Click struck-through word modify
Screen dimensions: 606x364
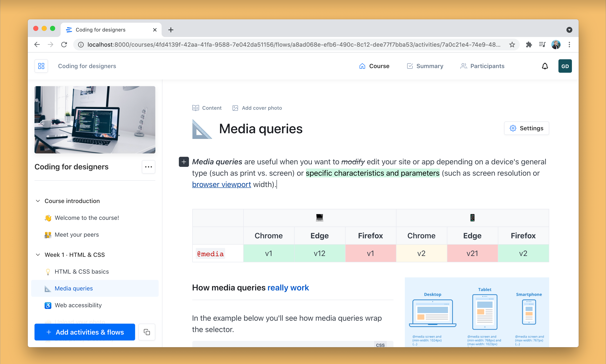pos(353,162)
